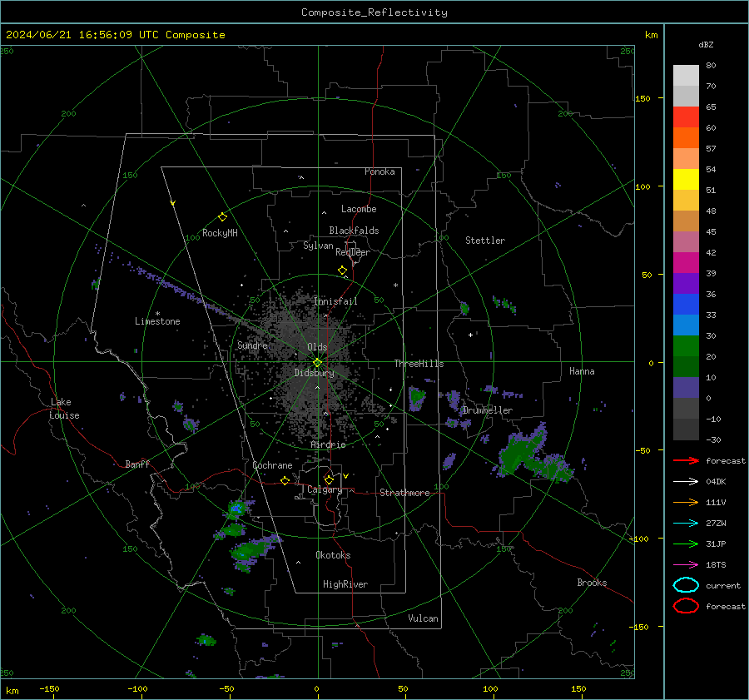749x700 pixels.
Task: Click the Cochrane label
Action: tap(272, 465)
